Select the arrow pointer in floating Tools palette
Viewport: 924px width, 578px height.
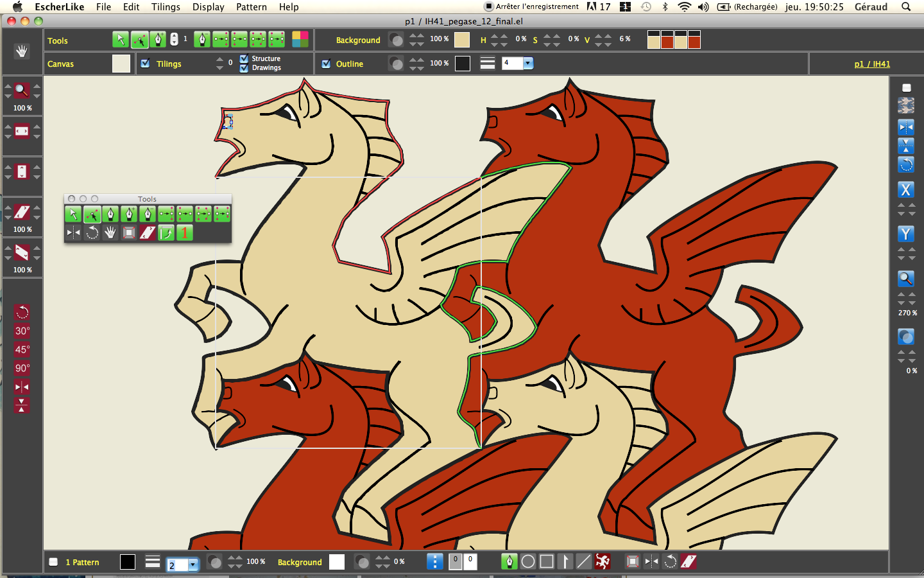[x=73, y=214]
